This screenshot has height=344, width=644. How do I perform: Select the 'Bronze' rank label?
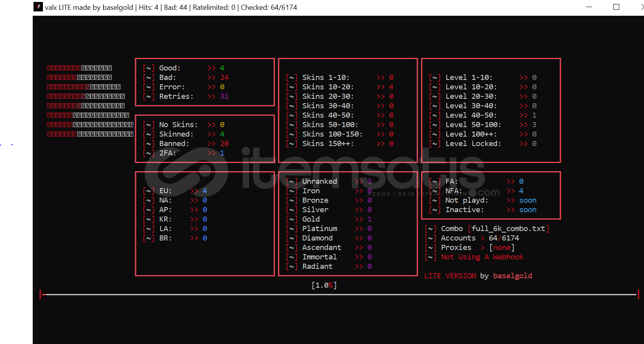pos(315,200)
